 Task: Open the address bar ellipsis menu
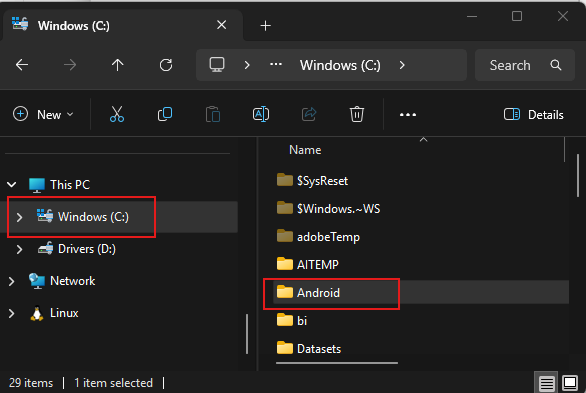tap(276, 65)
